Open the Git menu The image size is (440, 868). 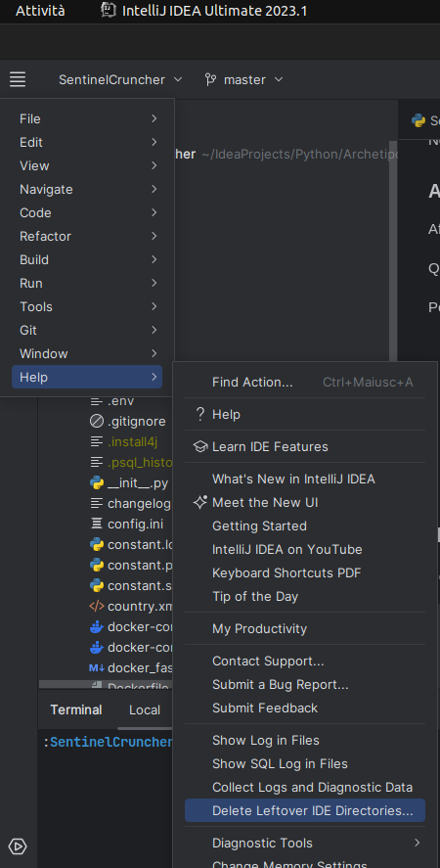tap(87, 330)
